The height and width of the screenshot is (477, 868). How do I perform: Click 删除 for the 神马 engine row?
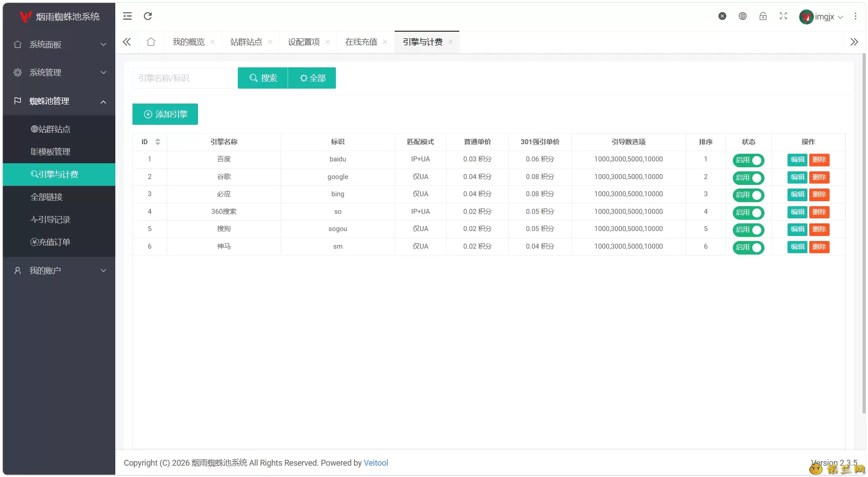819,247
